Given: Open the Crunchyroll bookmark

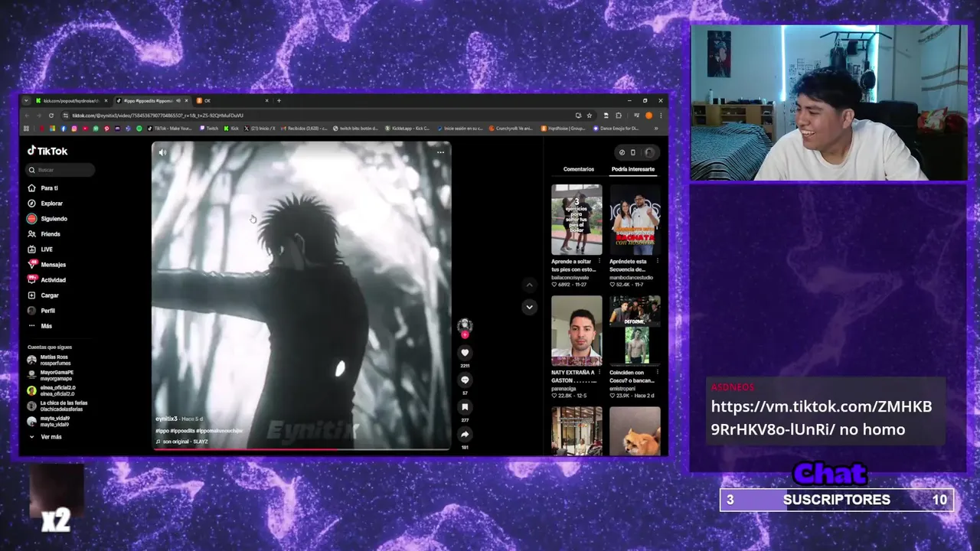Looking at the screenshot, I should pos(511,128).
